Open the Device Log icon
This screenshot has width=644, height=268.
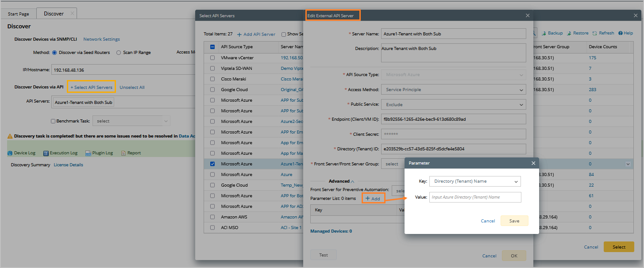(10, 153)
